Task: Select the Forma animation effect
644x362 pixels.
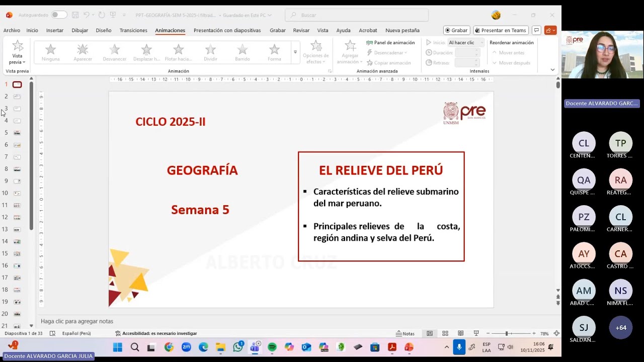Action: coord(274,52)
